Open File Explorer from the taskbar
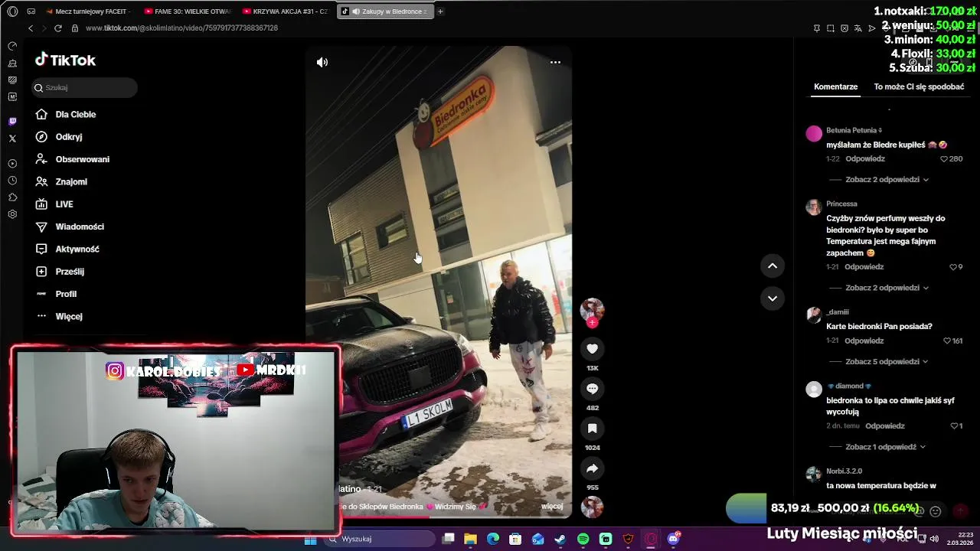 click(470, 540)
